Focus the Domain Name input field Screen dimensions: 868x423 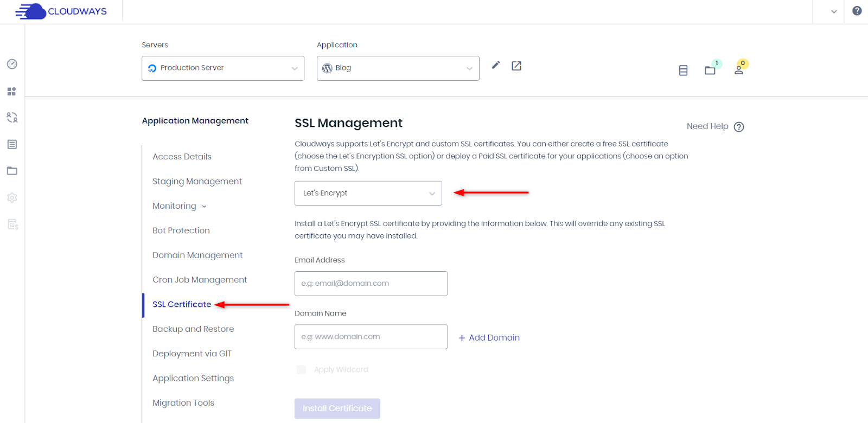(x=371, y=337)
